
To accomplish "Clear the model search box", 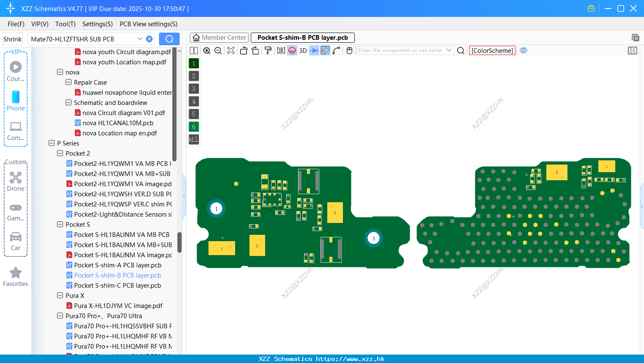I will pyautogui.click(x=149, y=39).
